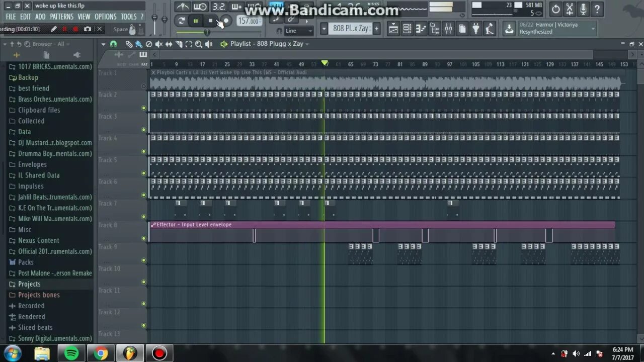Toggle the metronome button

[183, 7]
